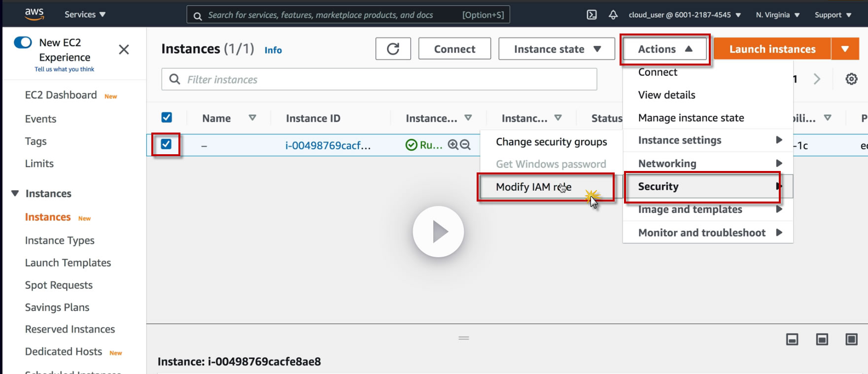Open Launch Templates in the sidebar
868x374 pixels.
coord(68,263)
